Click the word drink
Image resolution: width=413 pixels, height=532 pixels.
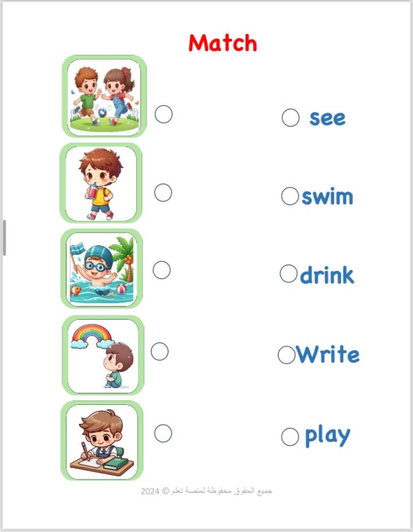[x=327, y=275]
